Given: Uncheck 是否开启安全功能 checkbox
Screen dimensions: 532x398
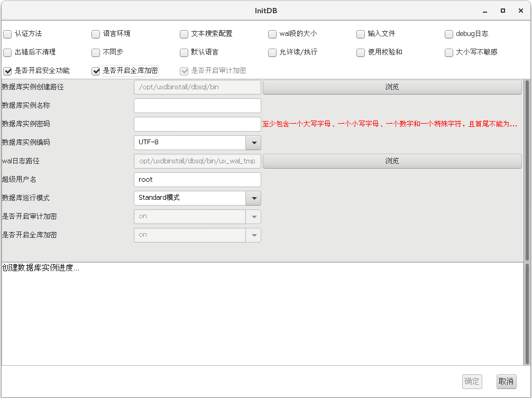Looking at the screenshot, I should coord(7,71).
